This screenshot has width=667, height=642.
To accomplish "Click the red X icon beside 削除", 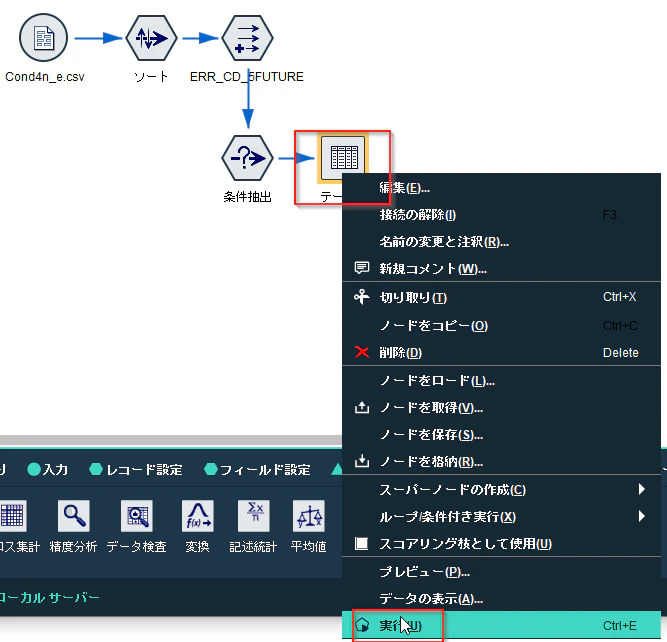I will [362, 352].
